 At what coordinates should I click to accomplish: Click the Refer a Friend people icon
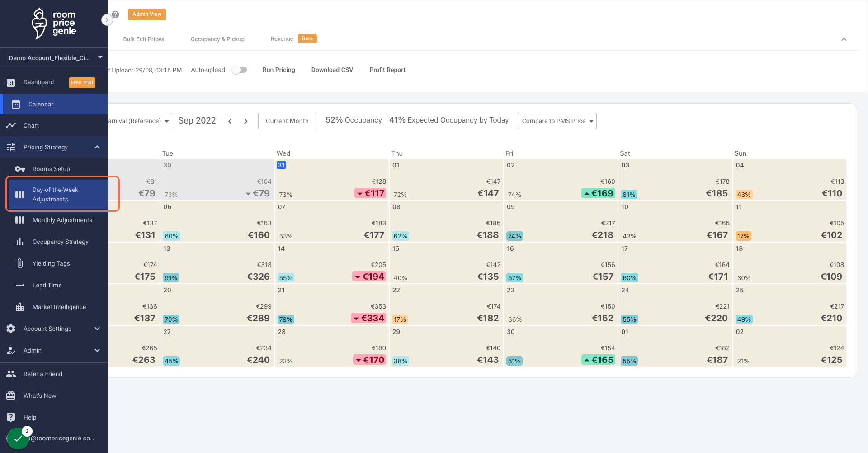point(11,374)
